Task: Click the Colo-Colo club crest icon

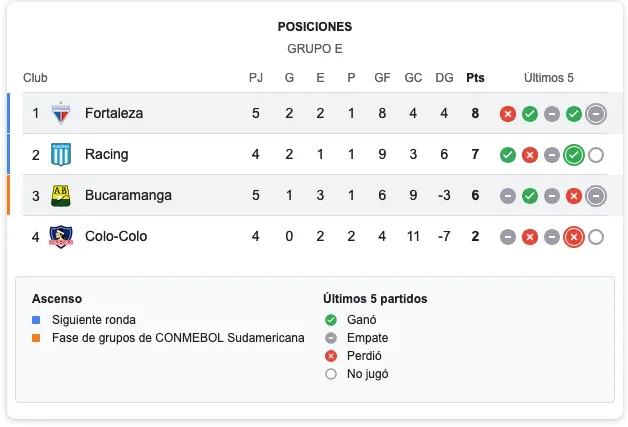Action: 62,237
